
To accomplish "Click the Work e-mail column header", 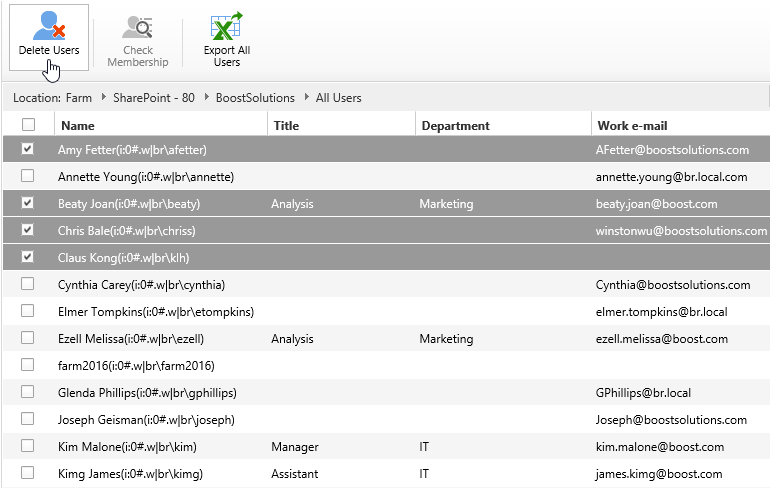I will click(x=631, y=126).
